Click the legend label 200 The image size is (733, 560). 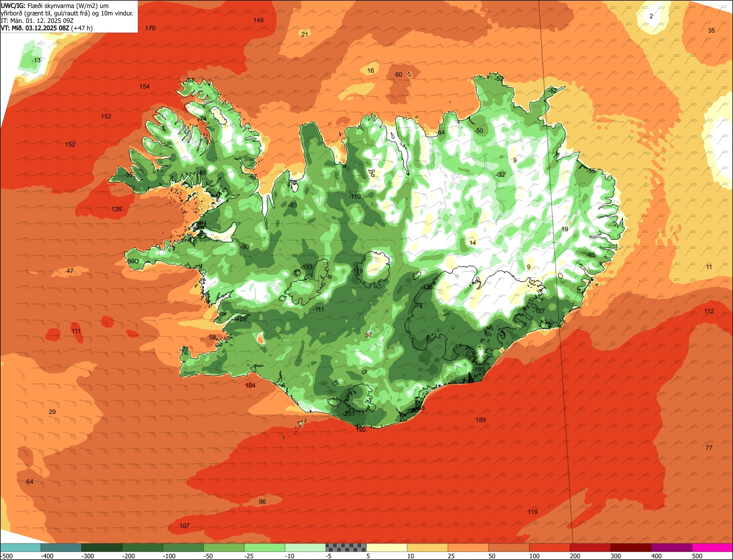coord(575,556)
